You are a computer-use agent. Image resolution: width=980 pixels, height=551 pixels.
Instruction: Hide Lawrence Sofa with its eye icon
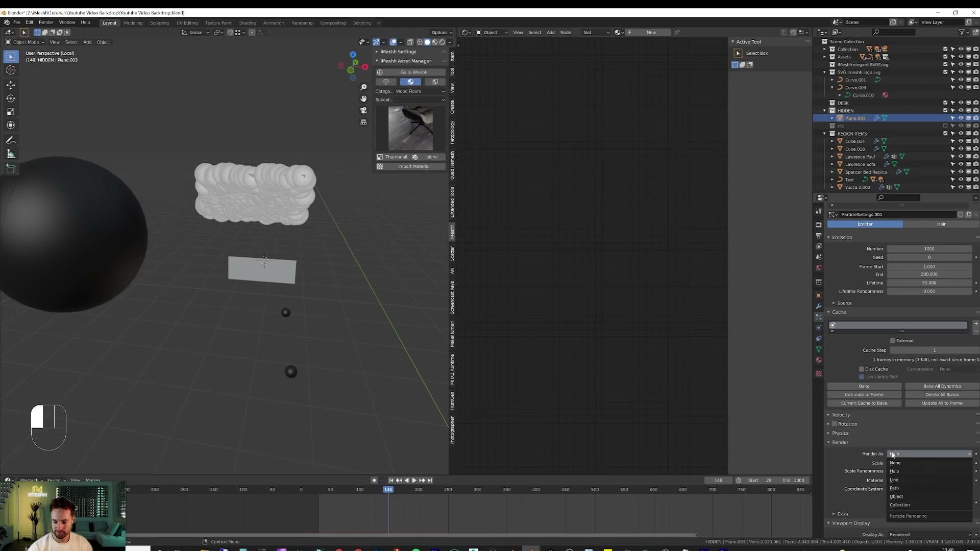click(x=961, y=164)
